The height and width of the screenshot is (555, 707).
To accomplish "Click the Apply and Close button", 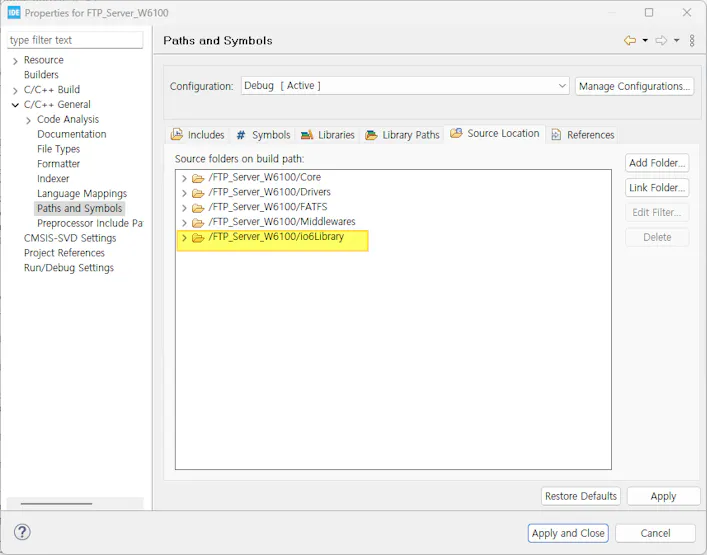I will coord(568,533).
